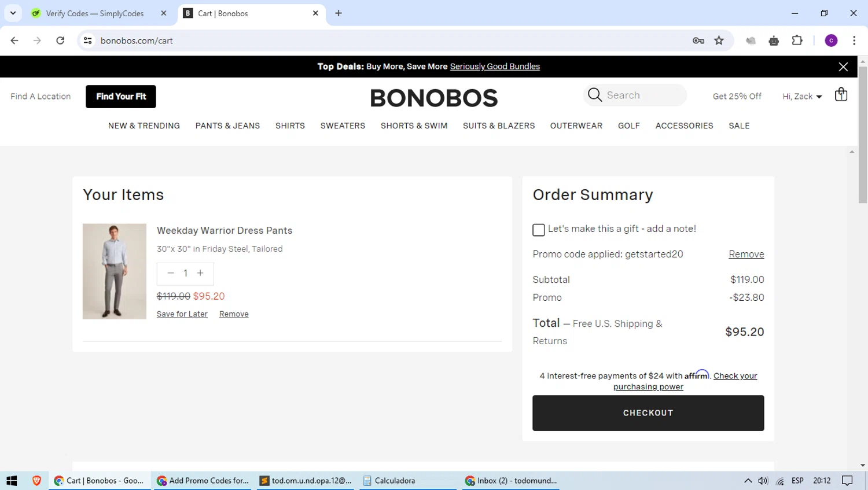Open the SALE menu

[739, 126]
